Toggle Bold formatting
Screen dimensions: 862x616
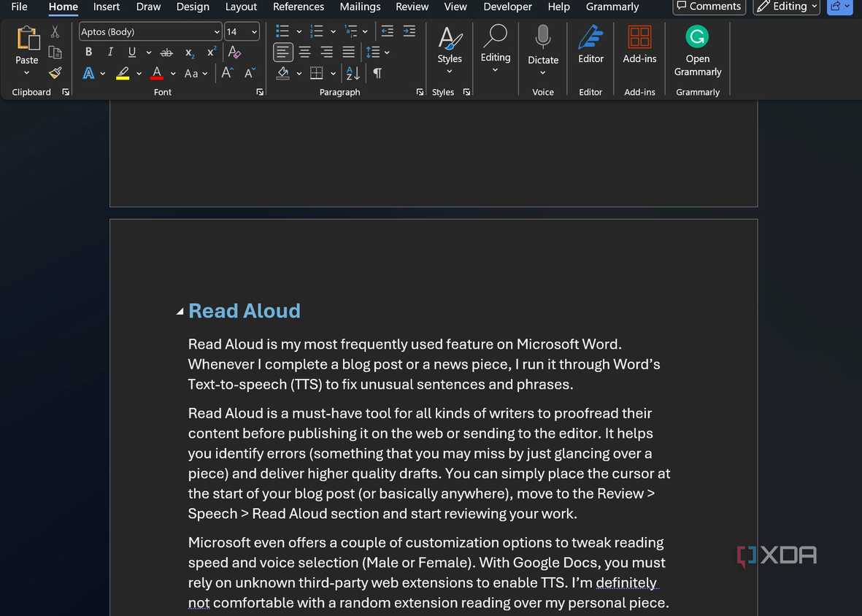88,53
